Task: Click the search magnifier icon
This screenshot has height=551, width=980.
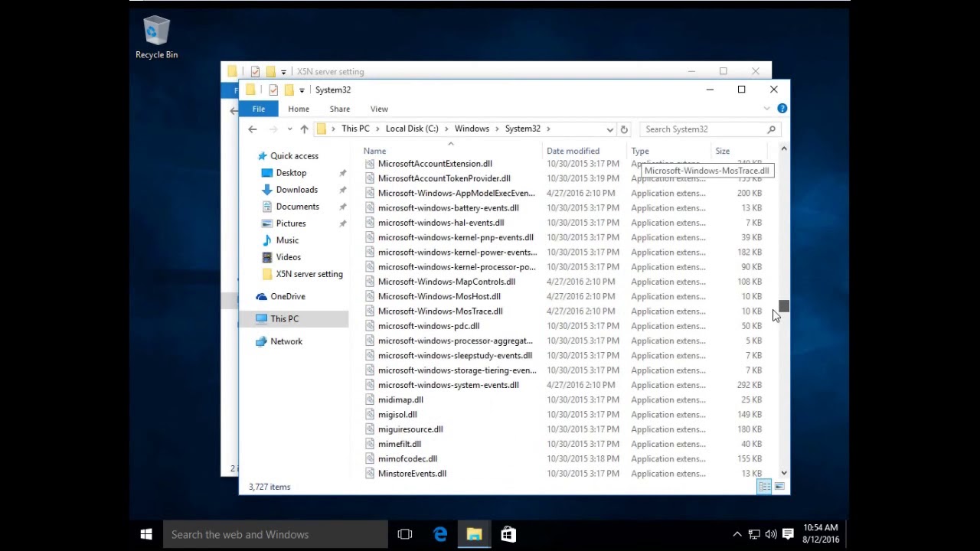Action: [x=771, y=129]
